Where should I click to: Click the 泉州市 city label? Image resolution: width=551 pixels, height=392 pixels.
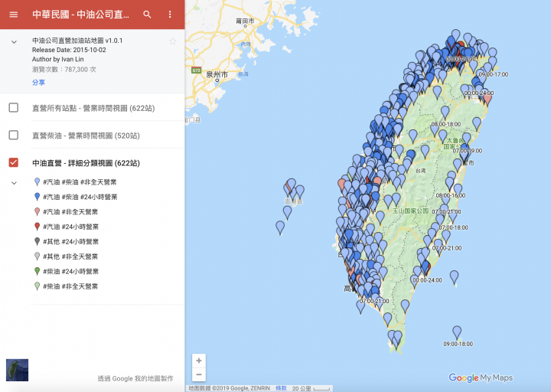pos(217,74)
